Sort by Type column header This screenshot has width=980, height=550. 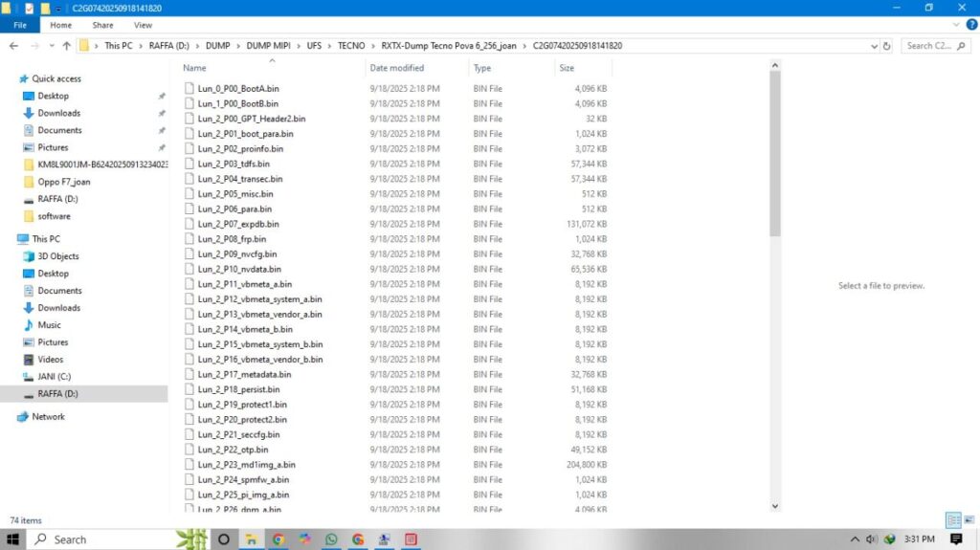pyautogui.click(x=482, y=68)
